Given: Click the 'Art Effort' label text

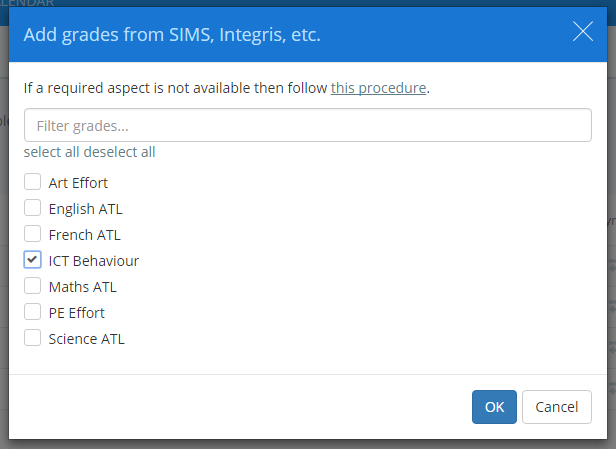Looking at the screenshot, I should click(x=78, y=183).
